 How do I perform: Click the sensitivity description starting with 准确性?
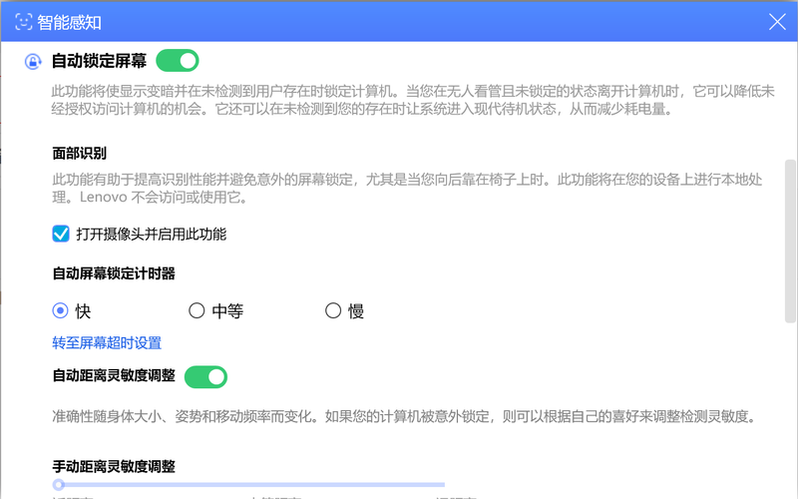tap(400, 416)
